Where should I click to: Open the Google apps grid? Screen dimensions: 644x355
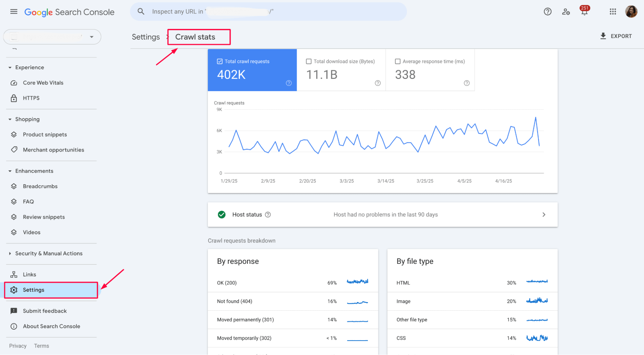[x=613, y=12]
